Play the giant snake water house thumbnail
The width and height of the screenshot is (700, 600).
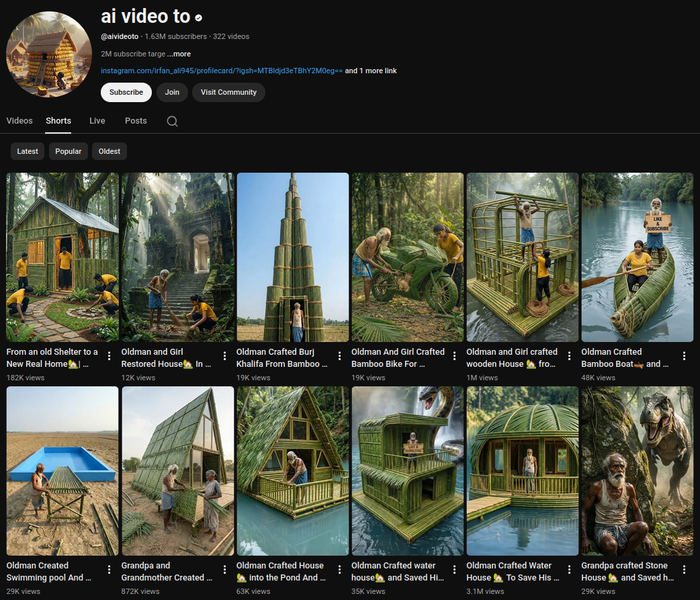pos(408,471)
